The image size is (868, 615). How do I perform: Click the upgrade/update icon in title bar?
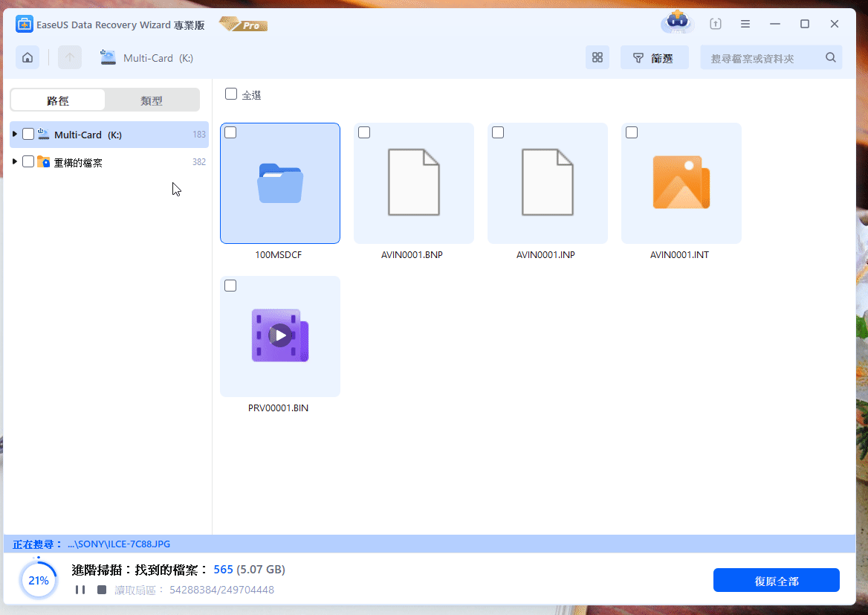(x=715, y=24)
